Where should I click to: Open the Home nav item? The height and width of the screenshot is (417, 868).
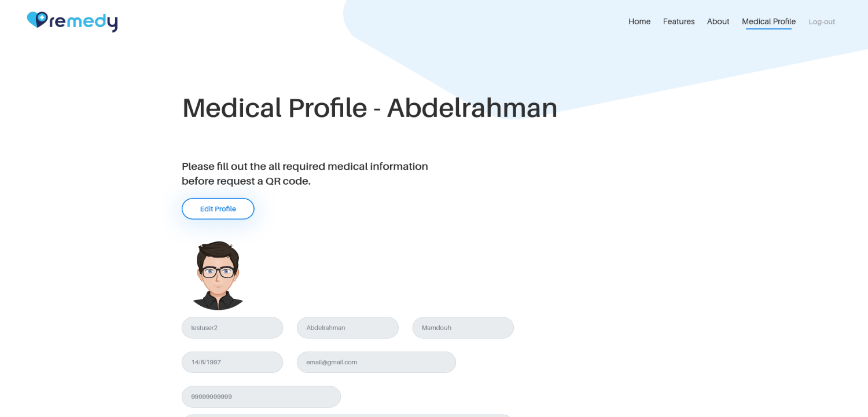639,21
